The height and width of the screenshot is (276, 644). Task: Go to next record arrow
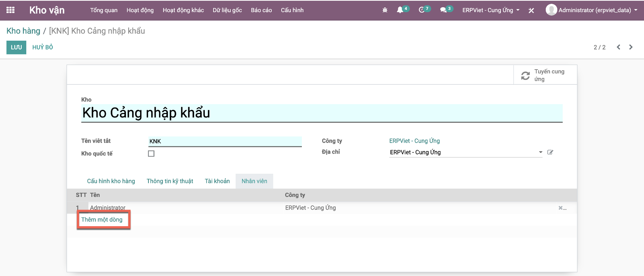[631, 47]
